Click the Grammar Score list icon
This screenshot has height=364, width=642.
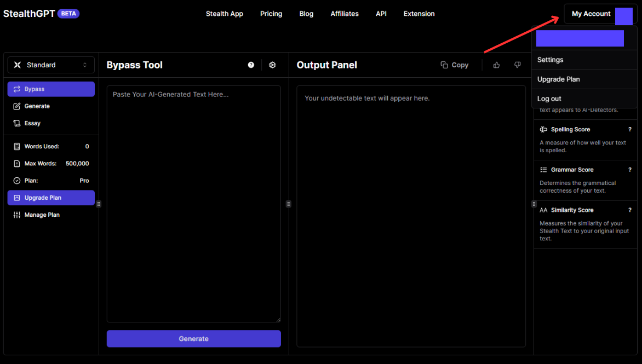[543, 170]
